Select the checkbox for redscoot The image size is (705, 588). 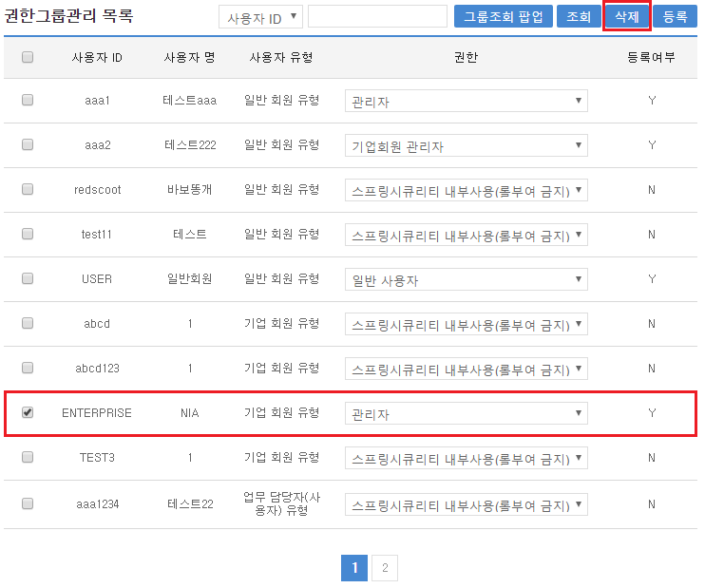pos(28,189)
